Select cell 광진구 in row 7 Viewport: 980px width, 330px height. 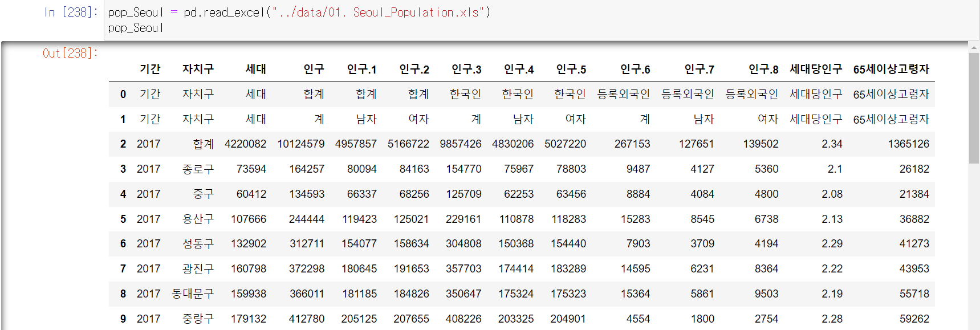click(198, 268)
